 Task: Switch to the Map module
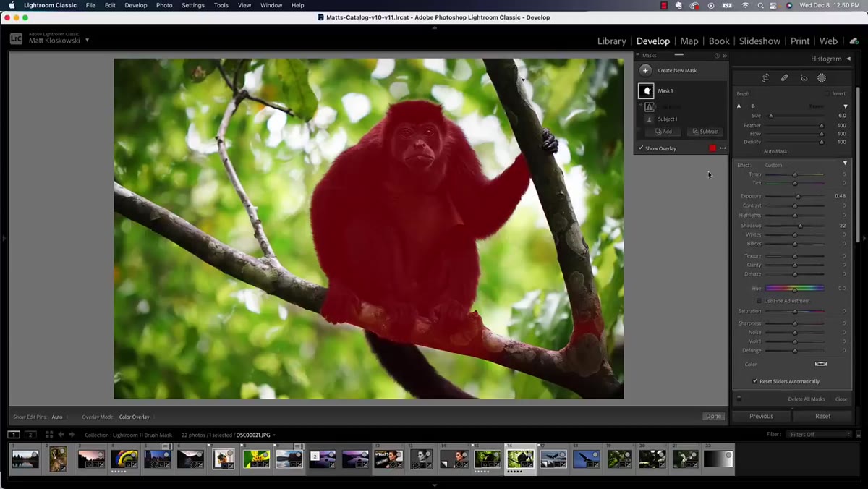[x=689, y=41]
